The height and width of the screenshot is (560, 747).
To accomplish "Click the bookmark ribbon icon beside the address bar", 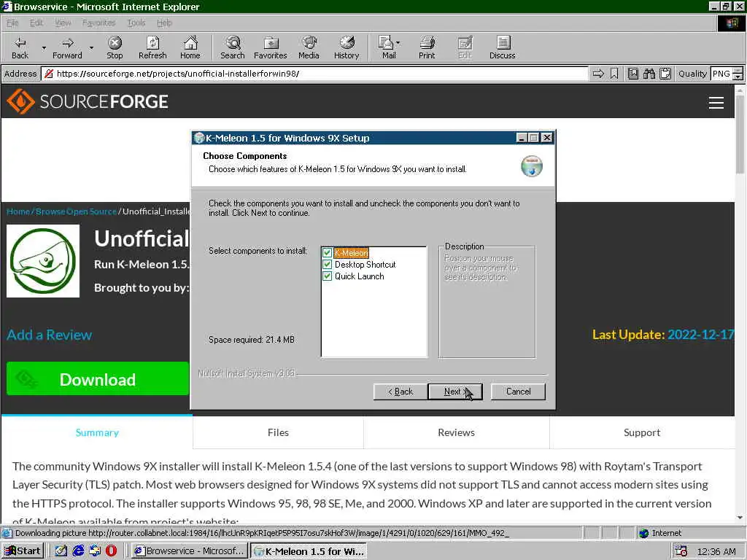I will point(614,74).
